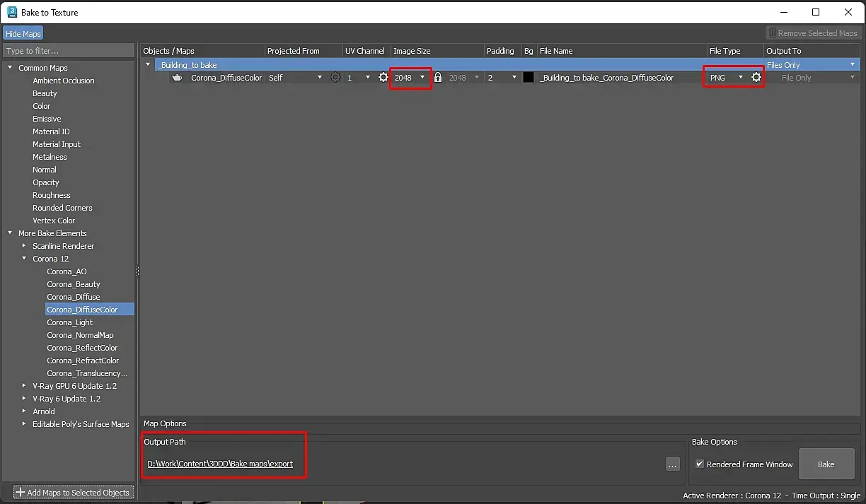Select Corona_ReflectColor element

click(x=82, y=348)
